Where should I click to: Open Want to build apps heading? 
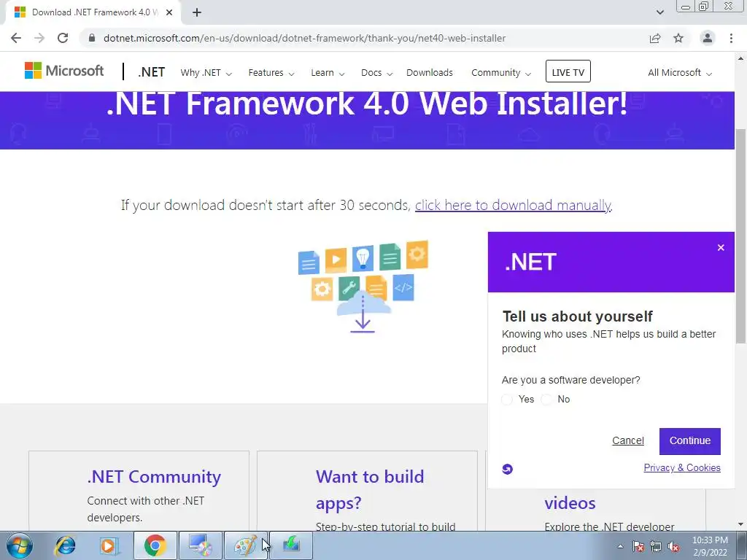pos(370,489)
